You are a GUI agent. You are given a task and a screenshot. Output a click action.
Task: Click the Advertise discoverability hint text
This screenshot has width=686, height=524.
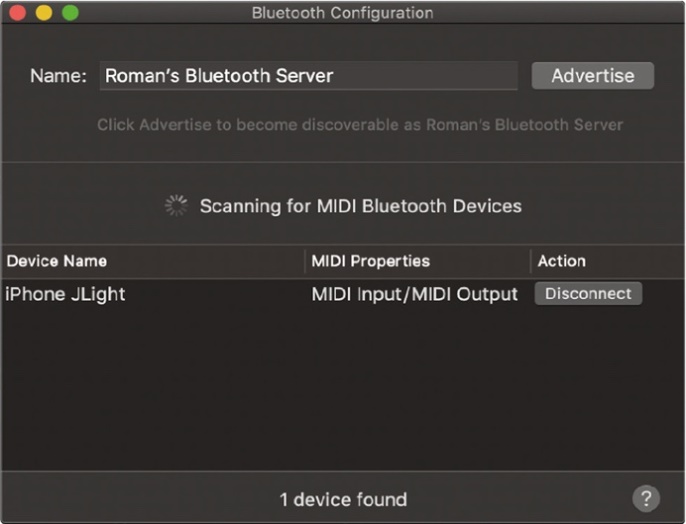click(359, 125)
